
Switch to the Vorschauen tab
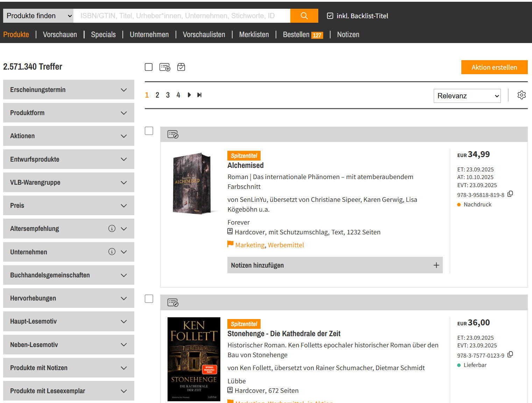click(60, 35)
